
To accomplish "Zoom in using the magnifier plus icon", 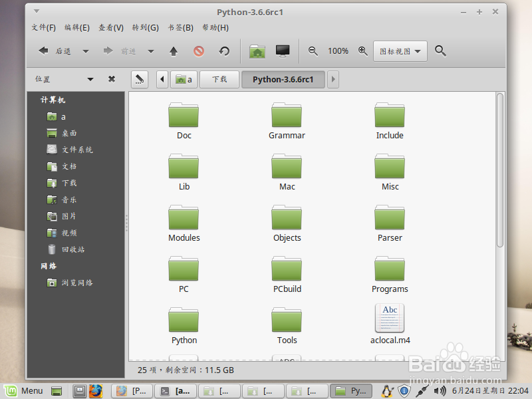I will (x=362, y=51).
